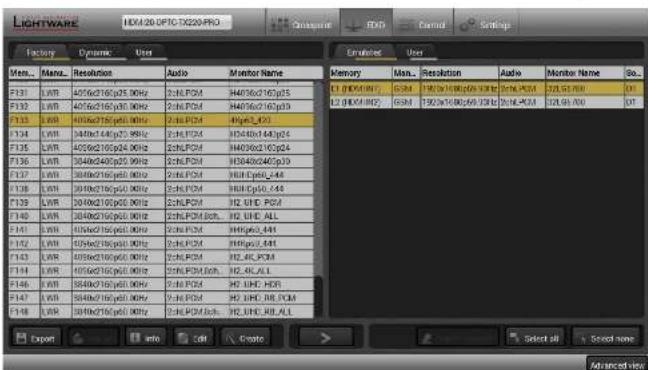Click Monitor Name header in Factory list
The height and width of the screenshot is (370, 648).
(275, 73)
